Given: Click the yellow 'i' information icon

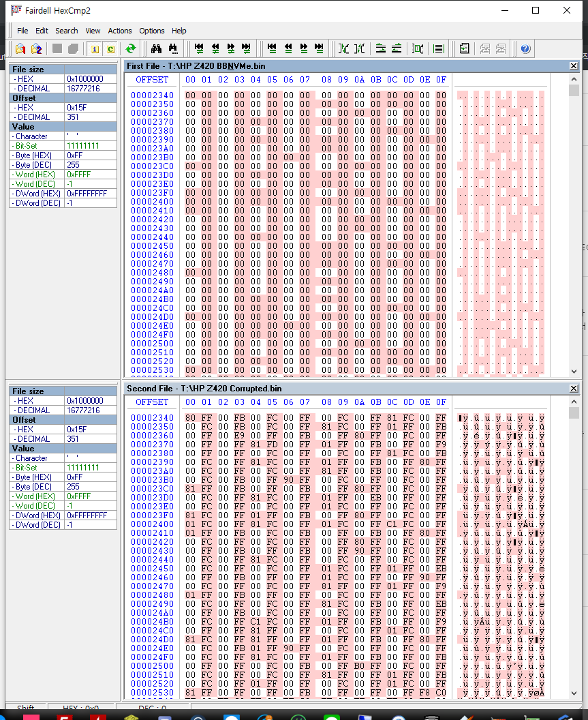Looking at the screenshot, I should 95,49.
